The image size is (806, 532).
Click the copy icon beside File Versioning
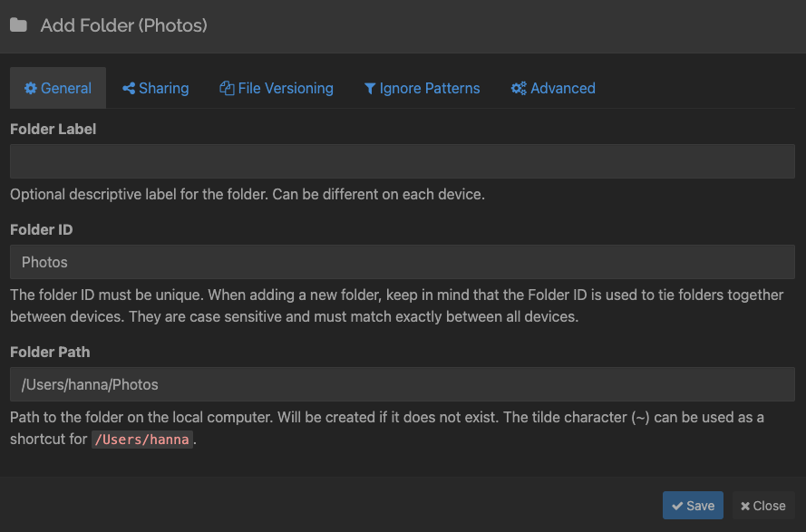[x=227, y=89]
